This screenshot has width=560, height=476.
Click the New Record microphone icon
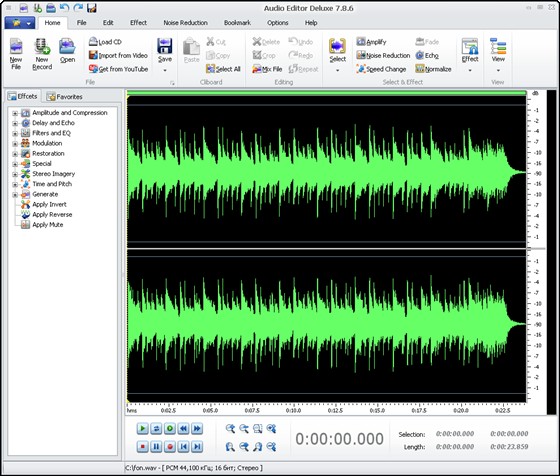[x=42, y=47]
